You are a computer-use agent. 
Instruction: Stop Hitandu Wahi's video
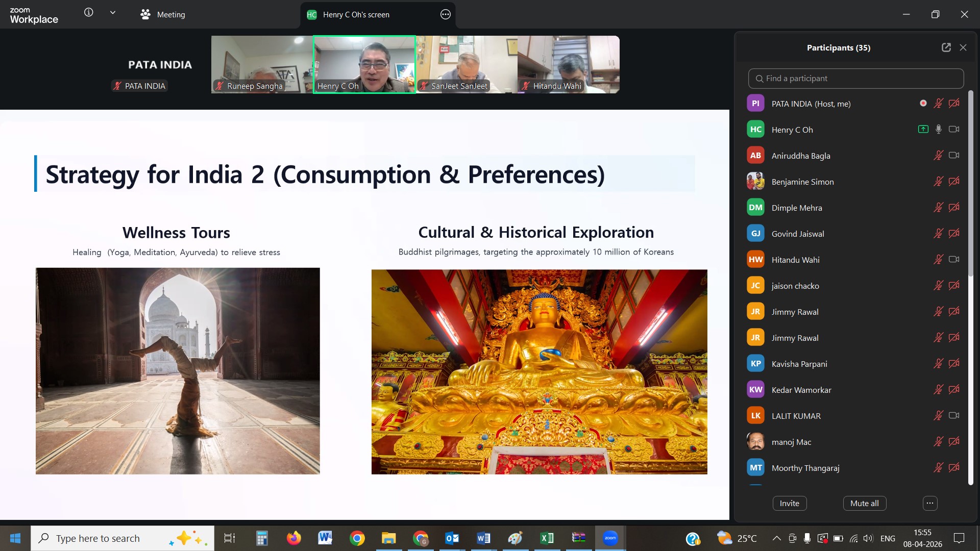pos(954,259)
